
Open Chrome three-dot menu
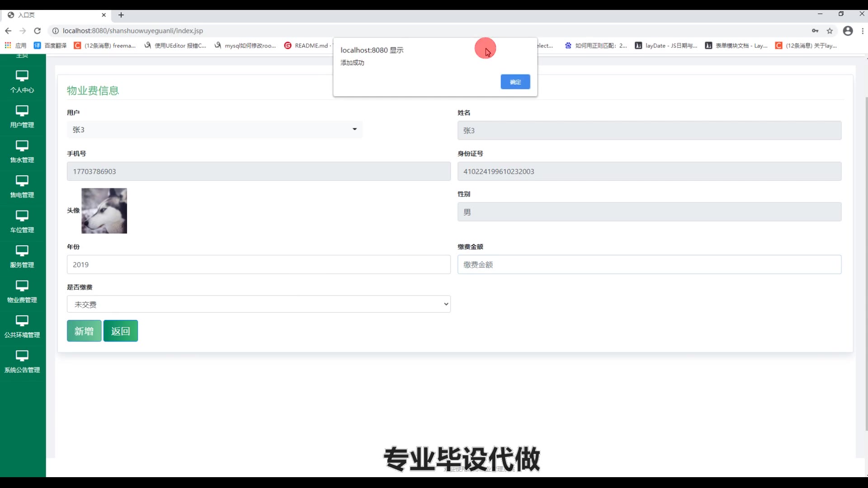click(x=863, y=31)
